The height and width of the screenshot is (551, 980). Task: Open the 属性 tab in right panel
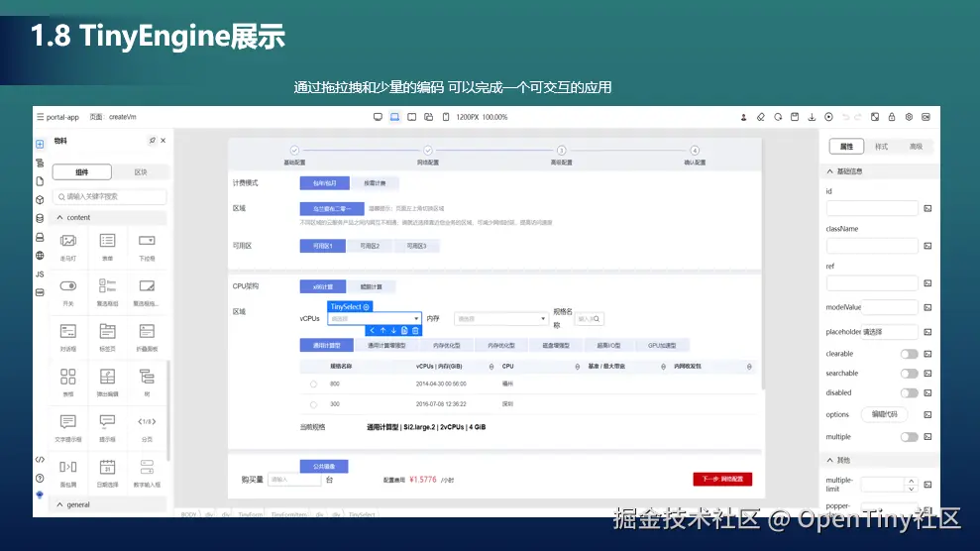[846, 147]
